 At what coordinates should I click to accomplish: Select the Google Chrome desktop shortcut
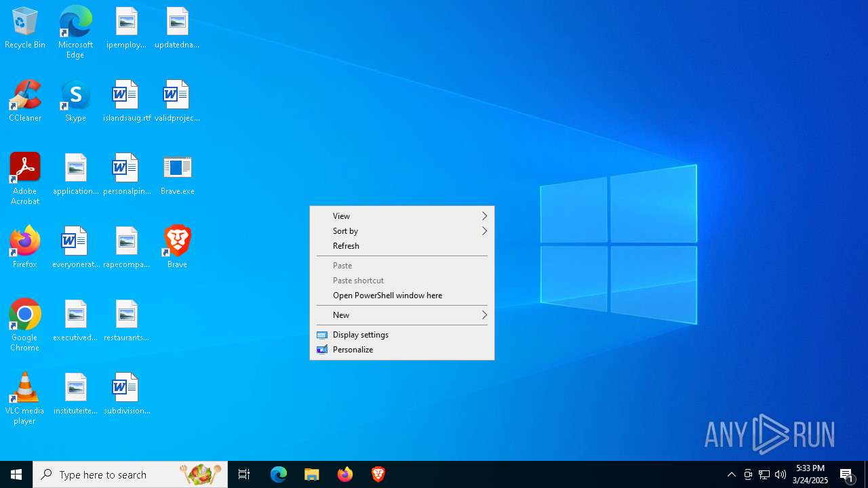(25, 325)
